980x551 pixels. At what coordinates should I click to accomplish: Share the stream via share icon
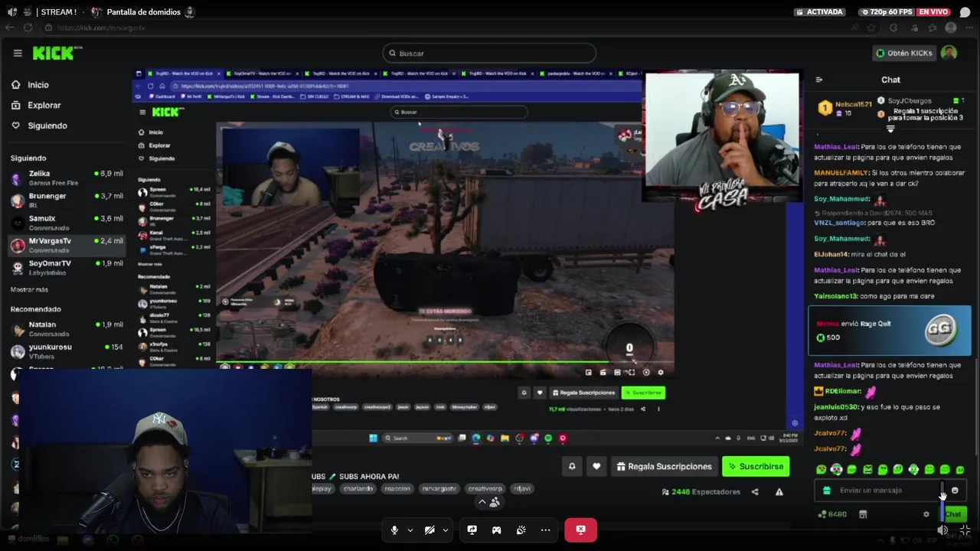(x=755, y=492)
